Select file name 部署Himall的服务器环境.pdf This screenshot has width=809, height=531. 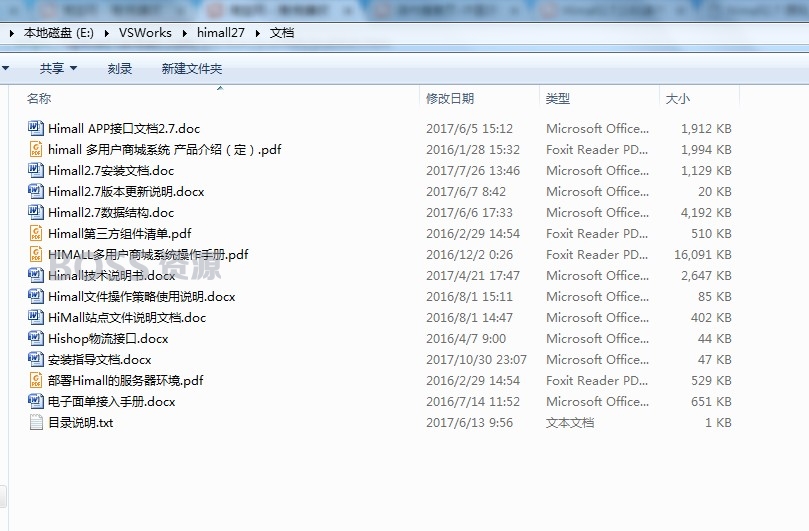coord(125,381)
